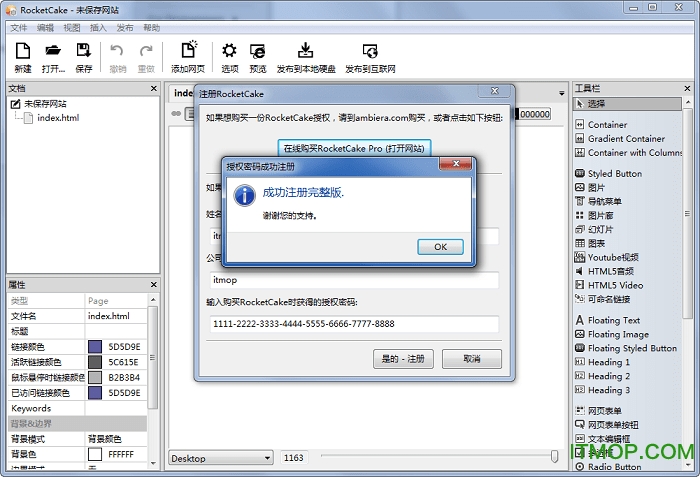700x477 pixels.
Task: Click the New (新建) toolbar icon
Action: (23, 57)
